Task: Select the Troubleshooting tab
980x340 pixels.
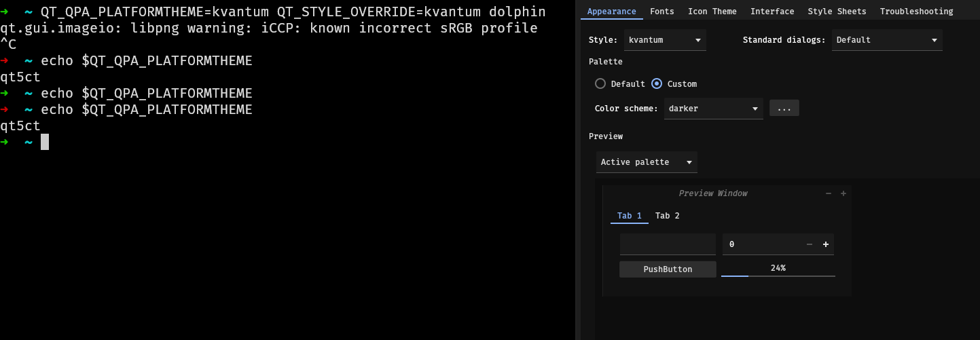Action: click(x=916, y=12)
